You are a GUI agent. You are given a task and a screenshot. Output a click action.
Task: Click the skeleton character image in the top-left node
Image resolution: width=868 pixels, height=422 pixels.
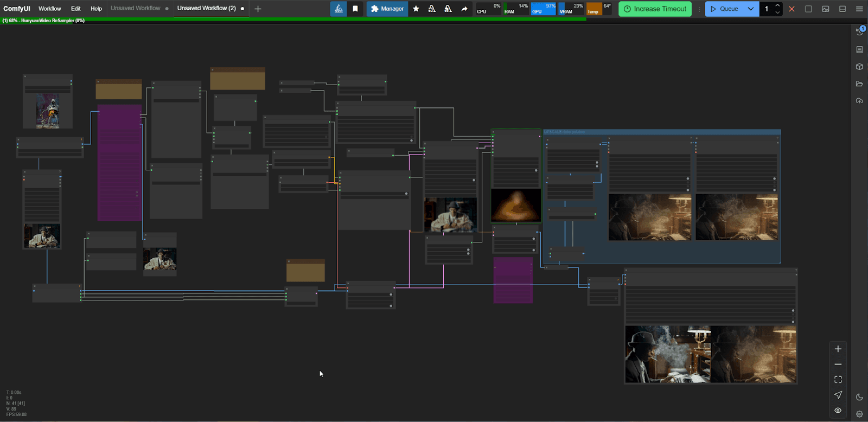[48, 111]
